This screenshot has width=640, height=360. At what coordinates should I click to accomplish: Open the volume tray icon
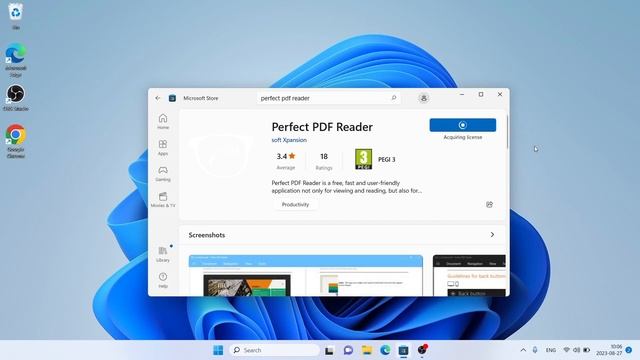pyautogui.click(x=576, y=350)
